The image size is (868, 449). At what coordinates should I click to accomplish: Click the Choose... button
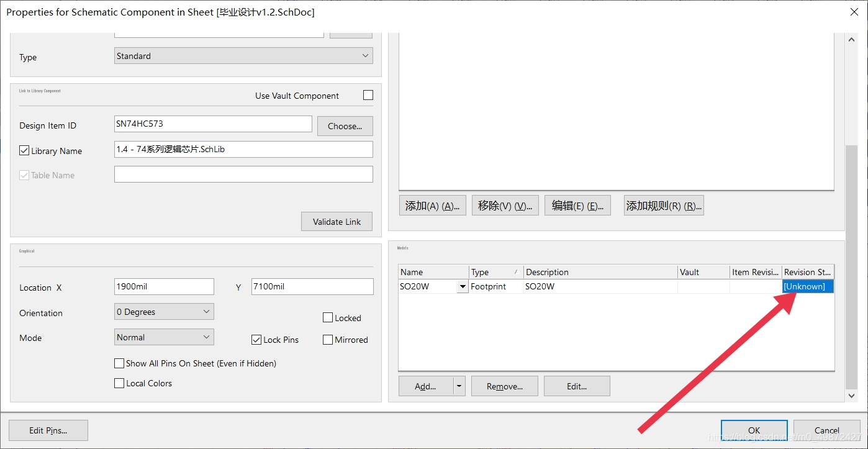click(345, 126)
